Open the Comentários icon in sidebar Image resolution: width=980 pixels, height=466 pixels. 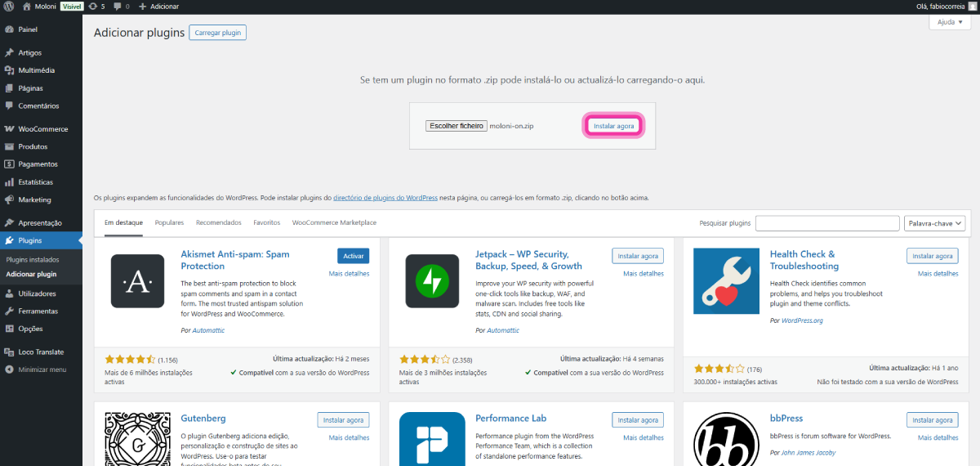9,105
